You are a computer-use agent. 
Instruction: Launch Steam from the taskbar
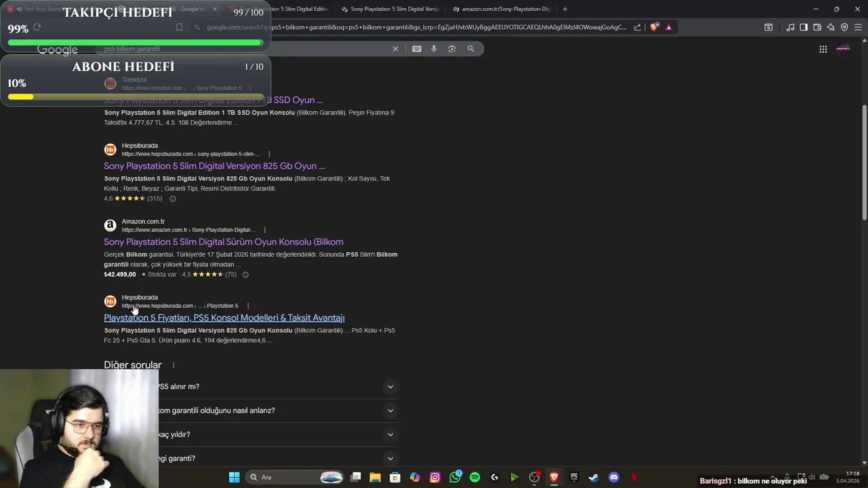pos(593,477)
